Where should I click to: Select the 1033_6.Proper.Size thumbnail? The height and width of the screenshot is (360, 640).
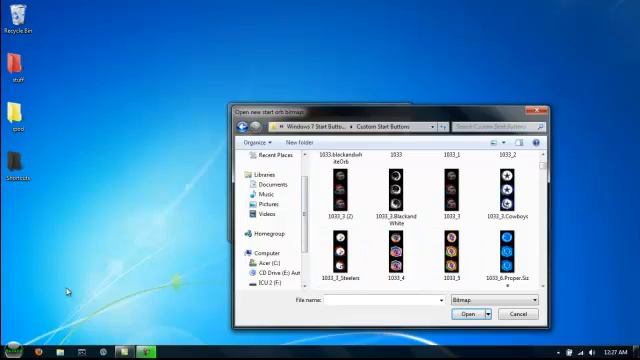(x=507, y=251)
